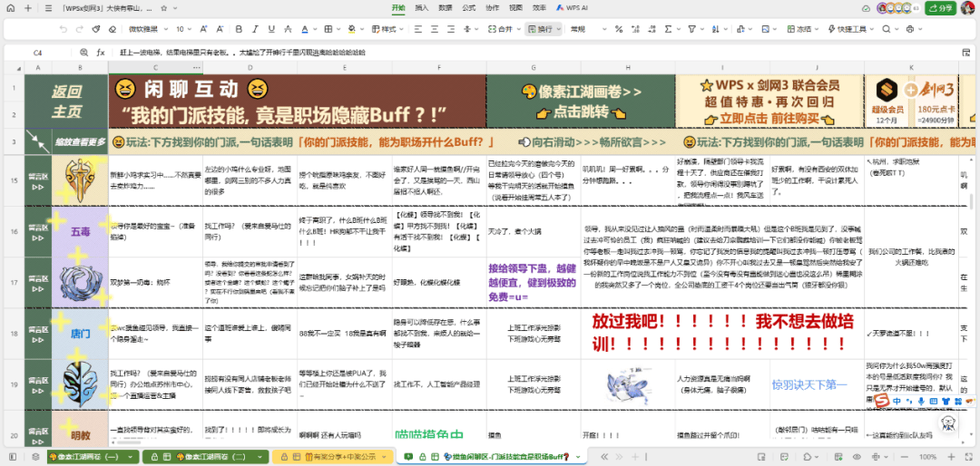Expand the font color dropdown arrow
The width and height of the screenshot is (980, 466).
tap(314, 29)
